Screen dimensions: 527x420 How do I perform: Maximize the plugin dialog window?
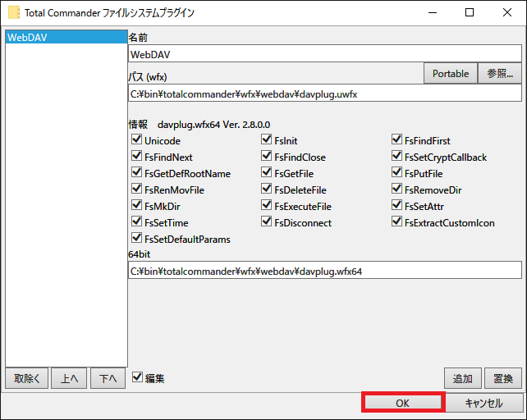(x=470, y=13)
